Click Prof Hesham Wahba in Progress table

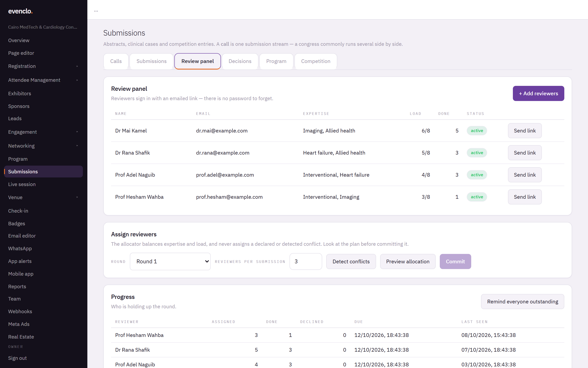click(139, 335)
